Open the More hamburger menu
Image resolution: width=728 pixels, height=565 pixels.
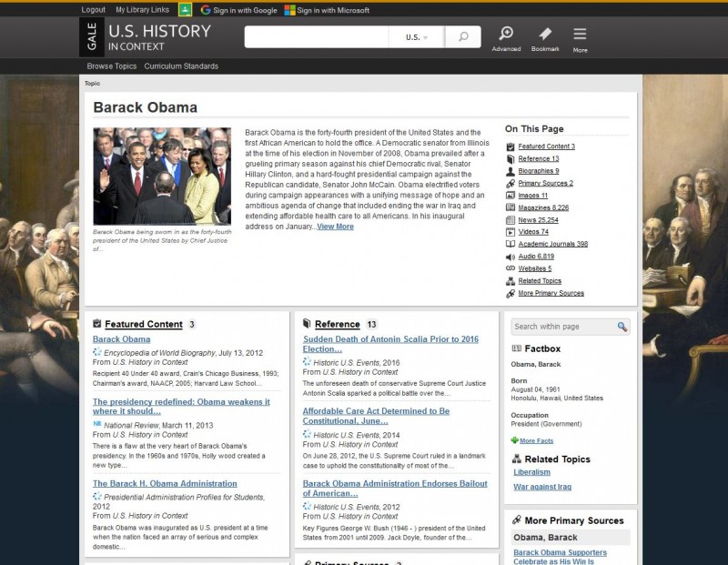(x=580, y=34)
